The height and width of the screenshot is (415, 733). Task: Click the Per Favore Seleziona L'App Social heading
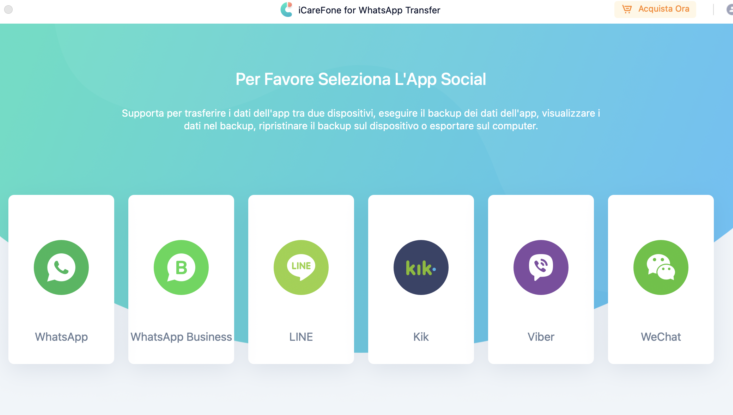point(360,79)
